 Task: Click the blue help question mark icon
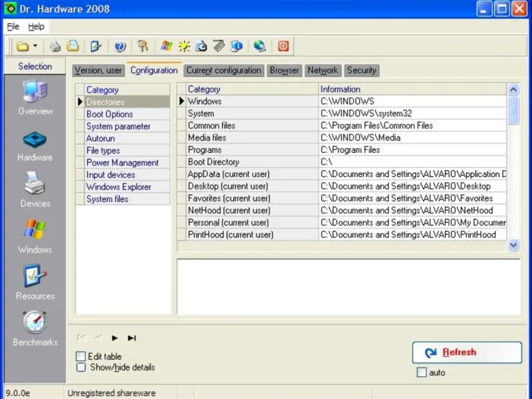120,47
